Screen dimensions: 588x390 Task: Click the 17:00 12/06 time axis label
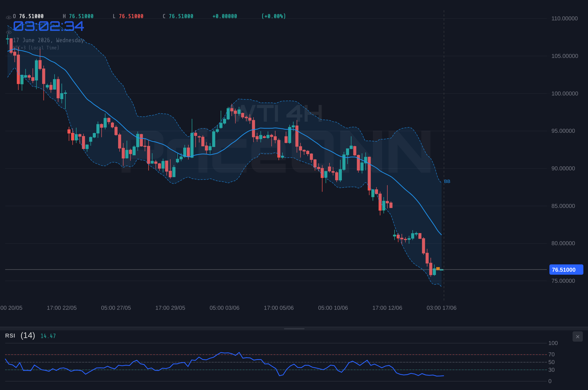[387, 308]
